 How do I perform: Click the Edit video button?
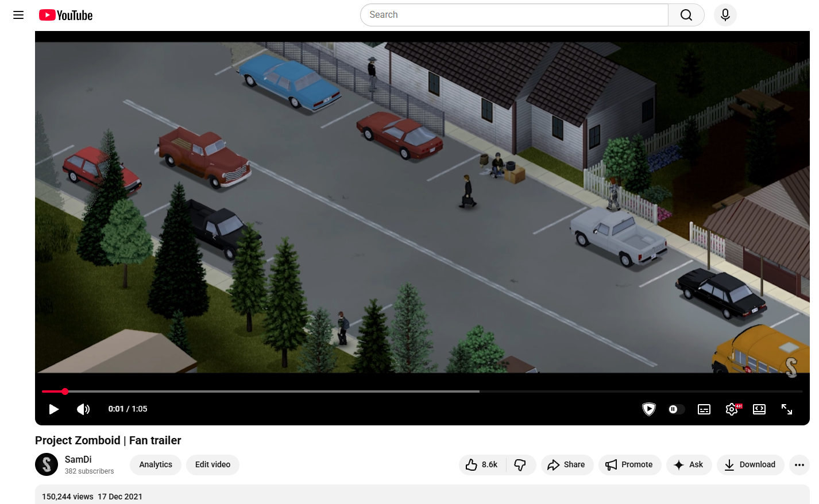[213, 464]
